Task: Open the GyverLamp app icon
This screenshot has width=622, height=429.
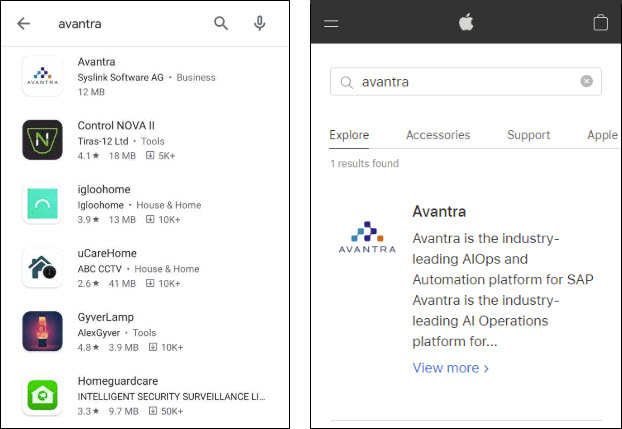Action: (42, 331)
